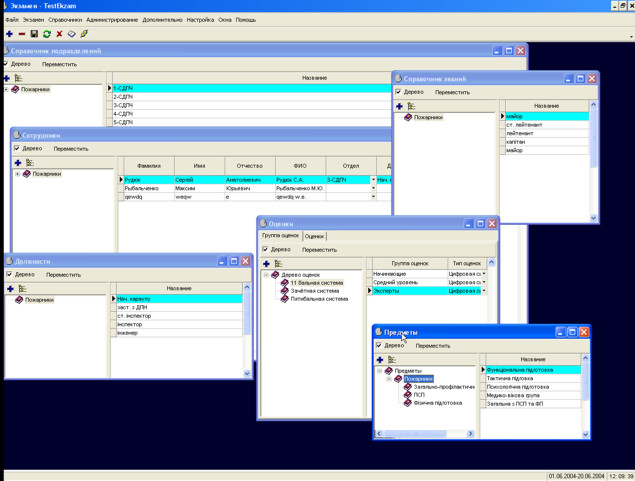The height and width of the screenshot is (481, 635).
Task: Toggle the Дерево checkbox in Сотрудники window
Action: pyautogui.click(x=16, y=148)
